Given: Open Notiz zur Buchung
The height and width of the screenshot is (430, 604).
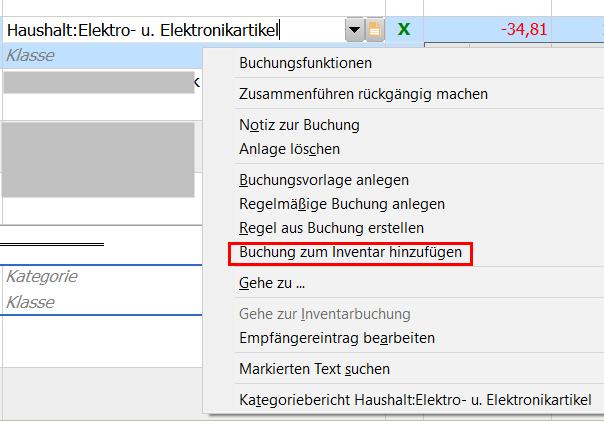Looking at the screenshot, I should pos(299,125).
